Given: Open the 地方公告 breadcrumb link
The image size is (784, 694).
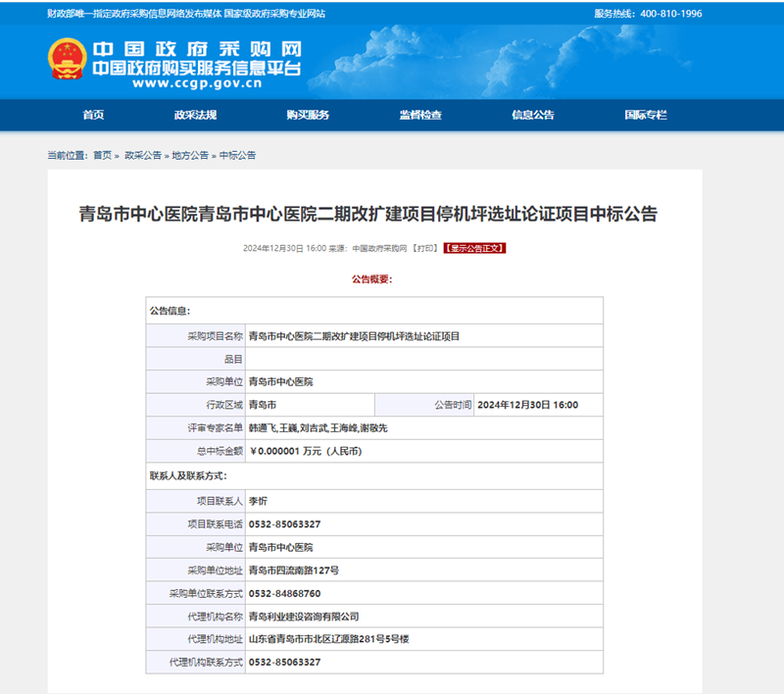Looking at the screenshot, I should (x=190, y=156).
